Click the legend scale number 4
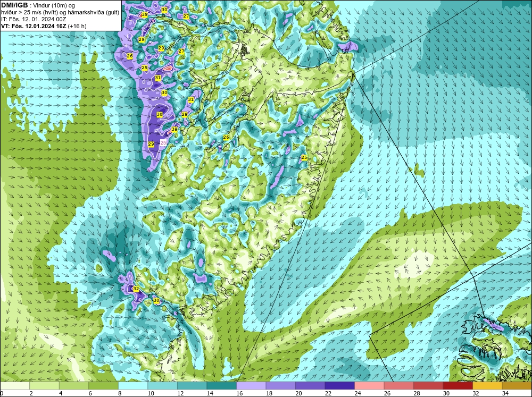 [61, 393]
